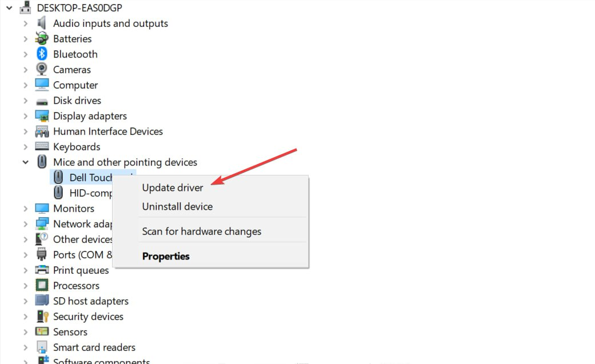Click the HID-compliant mouse device icon
The height and width of the screenshot is (364, 595).
pos(58,193)
